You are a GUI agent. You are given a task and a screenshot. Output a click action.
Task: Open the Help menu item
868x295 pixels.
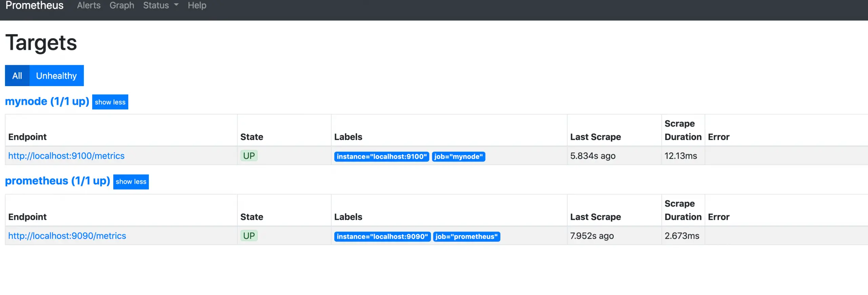tap(197, 5)
